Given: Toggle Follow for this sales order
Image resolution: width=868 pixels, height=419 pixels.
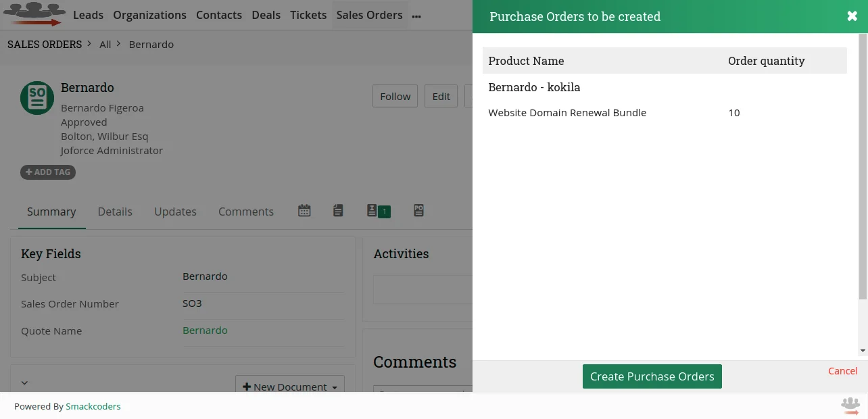Looking at the screenshot, I should pyautogui.click(x=395, y=96).
